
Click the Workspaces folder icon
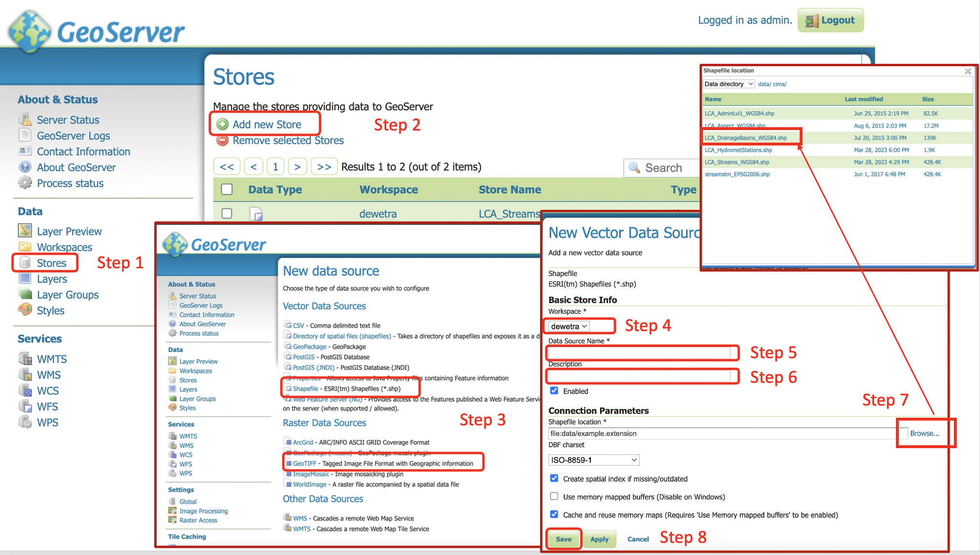(x=25, y=247)
